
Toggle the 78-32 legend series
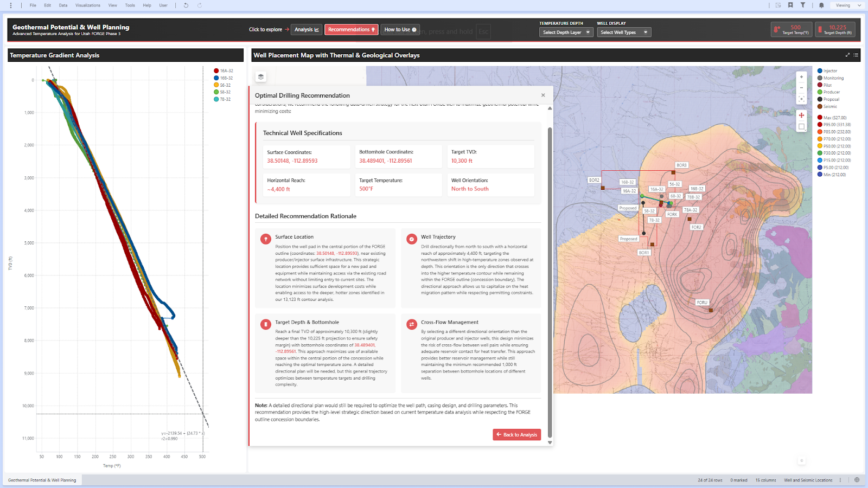[222, 99]
